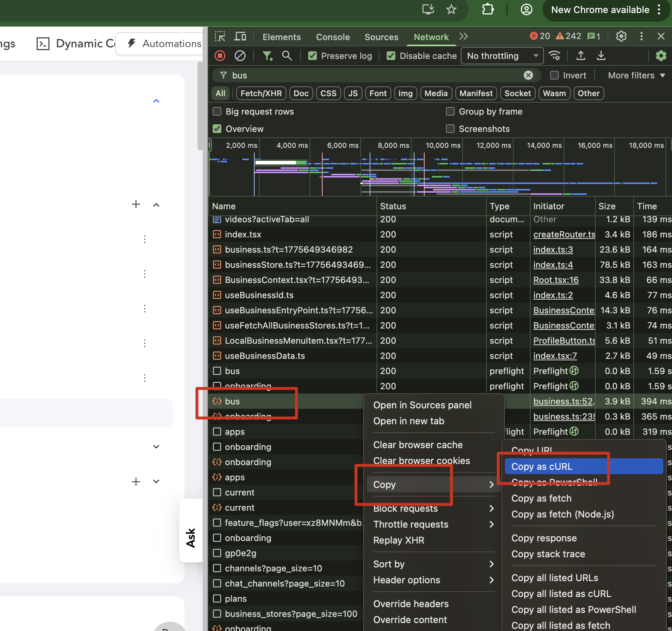Image resolution: width=672 pixels, height=631 pixels.
Task: Enable the Invert filter checkbox
Action: (554, 75)
